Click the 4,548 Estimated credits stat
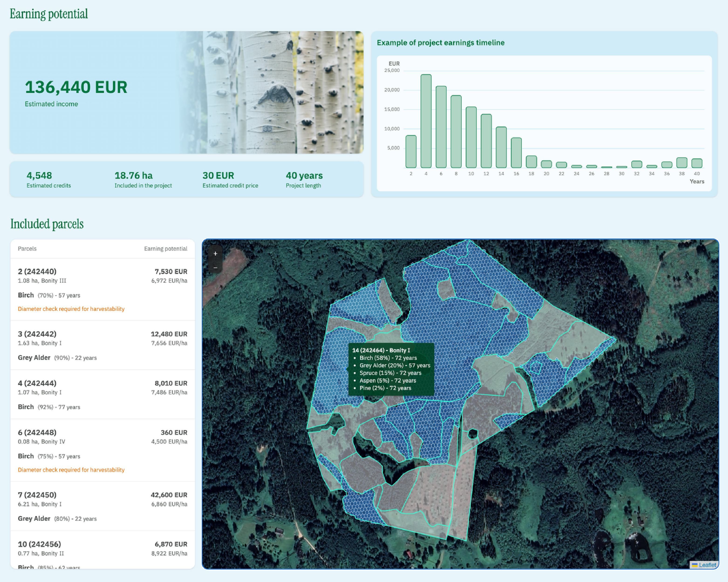 tap(49, 179)
